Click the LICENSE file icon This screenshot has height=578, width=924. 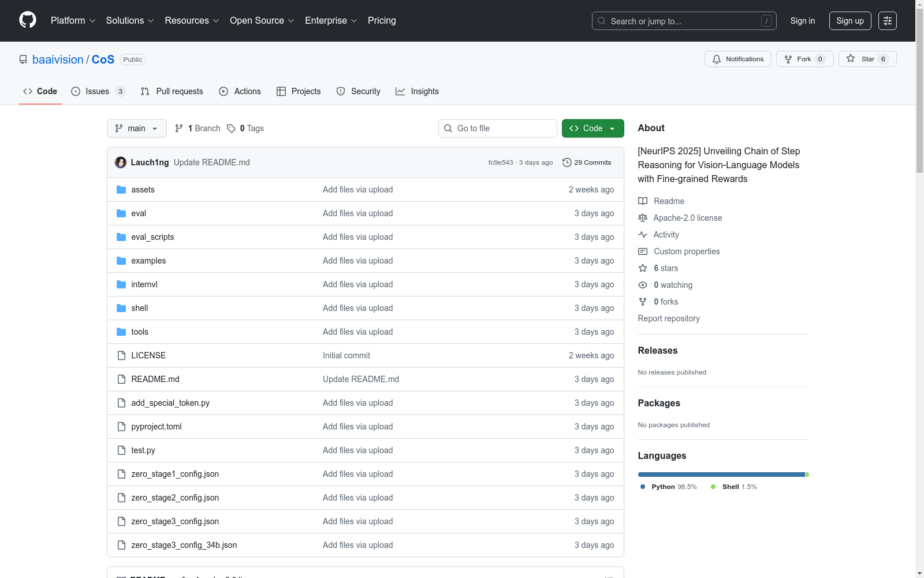pyautogui.click(x=121, y=355)
